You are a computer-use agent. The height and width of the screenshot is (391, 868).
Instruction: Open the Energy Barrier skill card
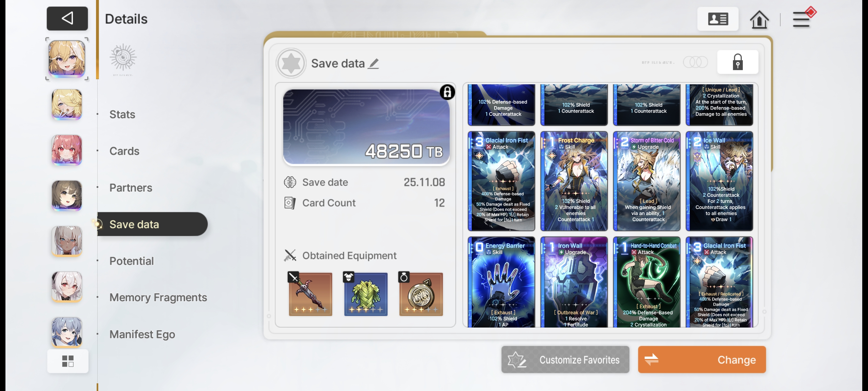[501, 282]
